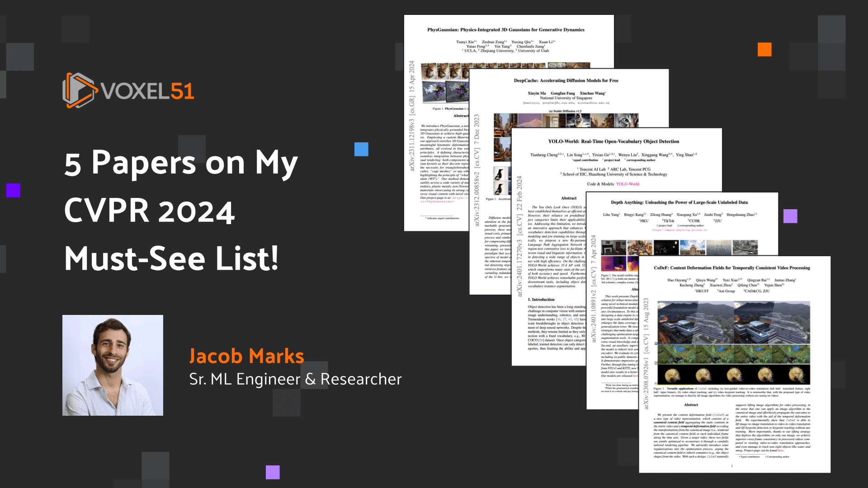
Task: Click 'Sr. ML Engineer & Researcher' subtitle
Action: pos(295,379)
